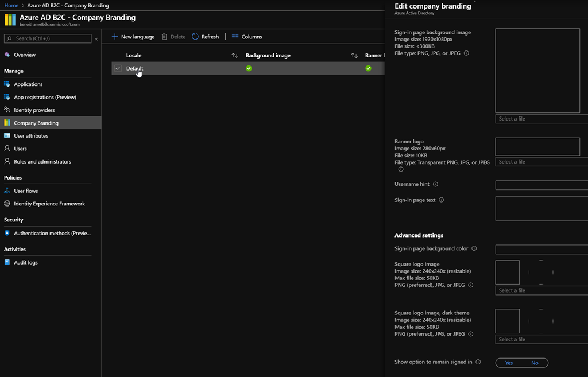
Task: Open App registrations (Preview)
Action: tap(45, 97)
